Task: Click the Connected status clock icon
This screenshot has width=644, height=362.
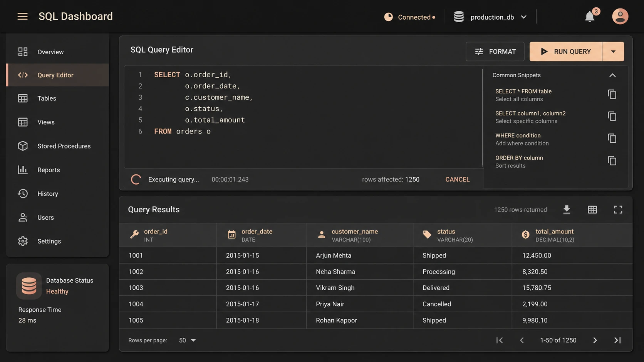Action: (x=389, y=17)
